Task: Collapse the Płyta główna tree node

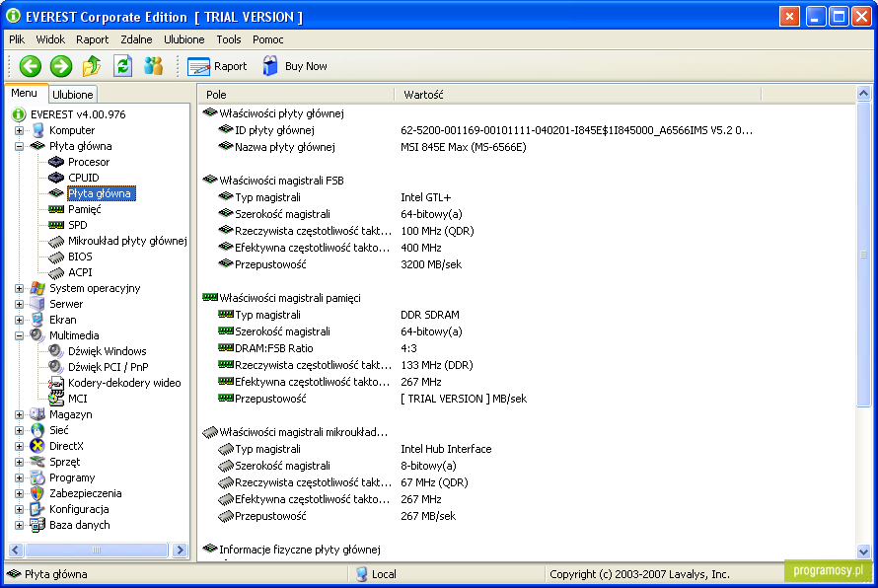Action: click(19, 146)
